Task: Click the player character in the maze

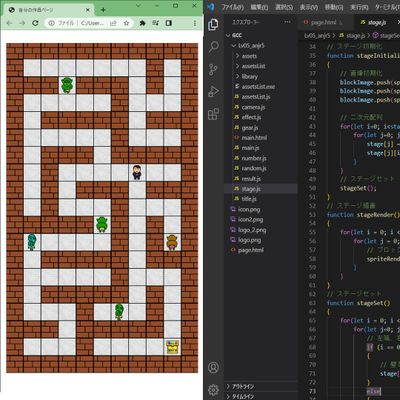Action: coord(136,172)
